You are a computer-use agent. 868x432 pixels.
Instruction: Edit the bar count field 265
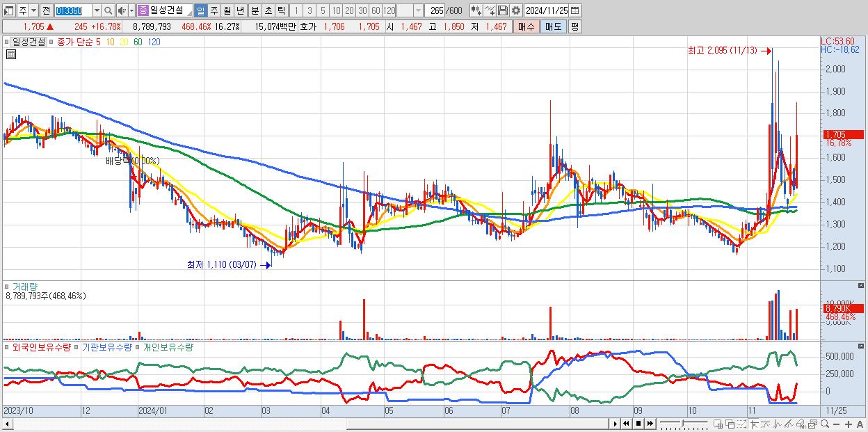pyautogui.click(x=434, y=11)
